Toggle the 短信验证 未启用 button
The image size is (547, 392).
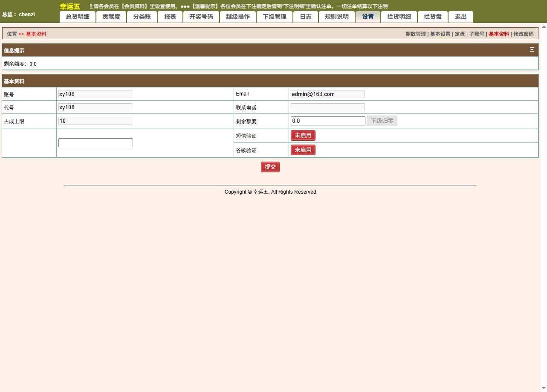(303, 136)
